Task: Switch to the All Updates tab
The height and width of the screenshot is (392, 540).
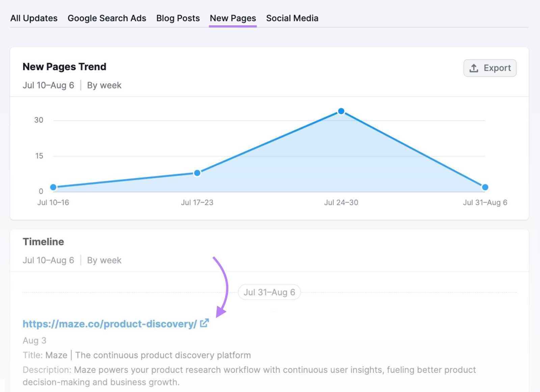Action: 34,18
